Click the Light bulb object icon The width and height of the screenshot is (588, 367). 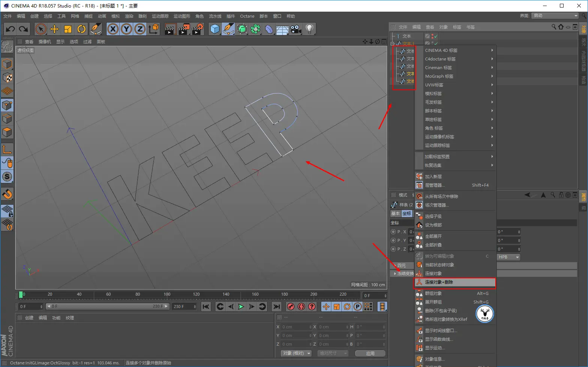point(310,29)
